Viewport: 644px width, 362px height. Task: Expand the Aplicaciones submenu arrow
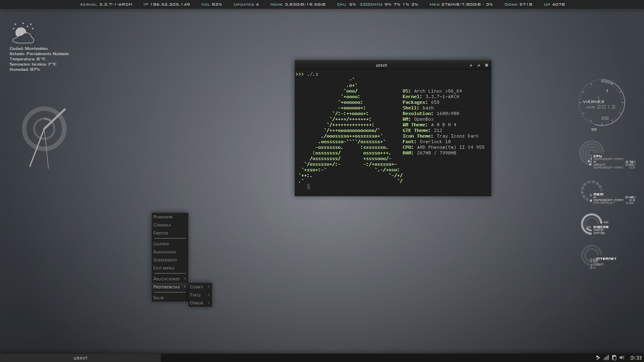185,279
